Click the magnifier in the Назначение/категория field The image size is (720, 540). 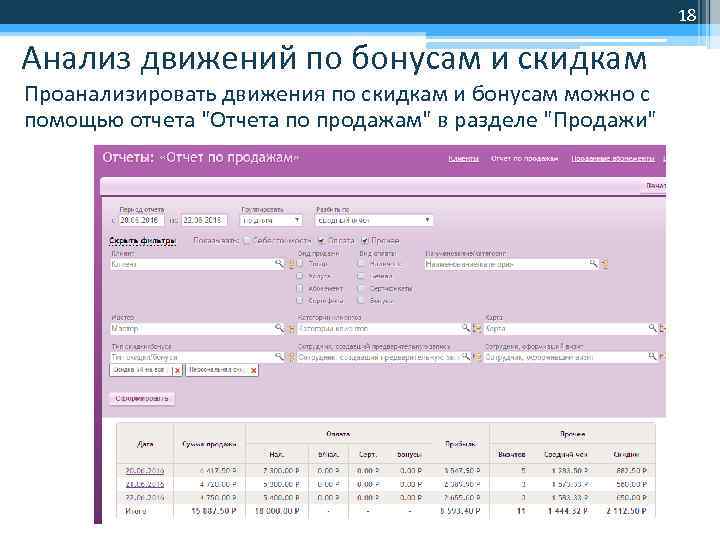point(593,264)
